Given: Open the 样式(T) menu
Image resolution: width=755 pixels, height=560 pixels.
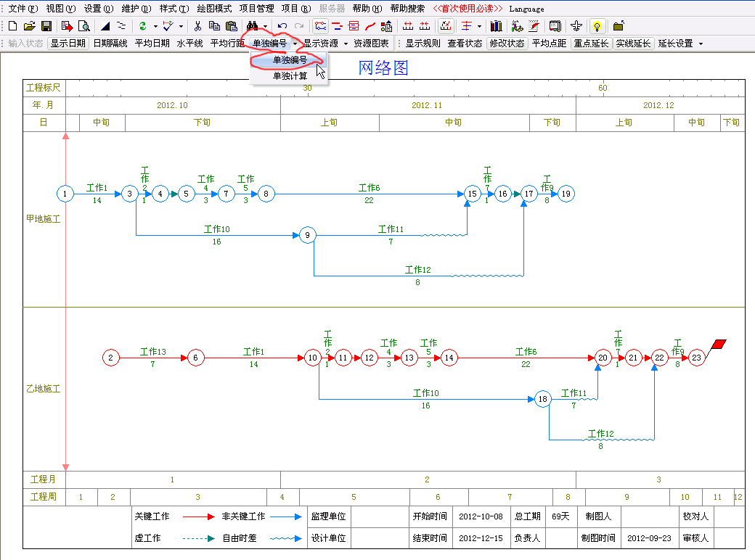Looking at the screenshot, I should 174,9.
